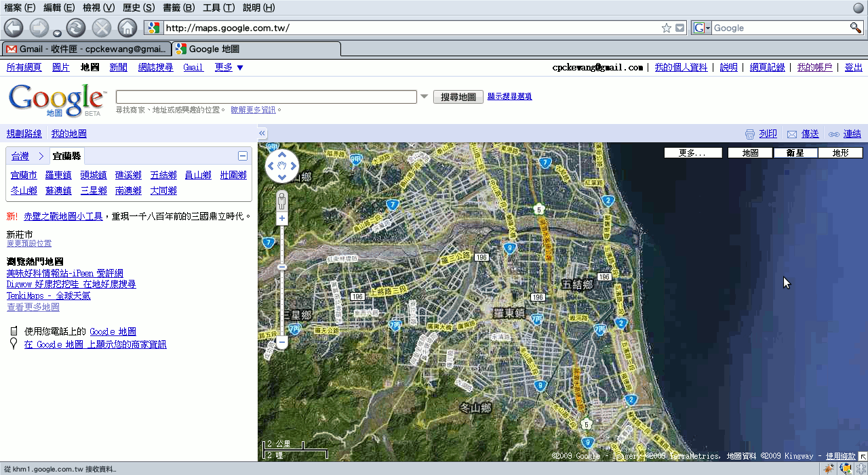Image resolution: width=868 pixels, height=475 pixels.
Task: Select 五結鄉 township link
Action: (163, 175)
